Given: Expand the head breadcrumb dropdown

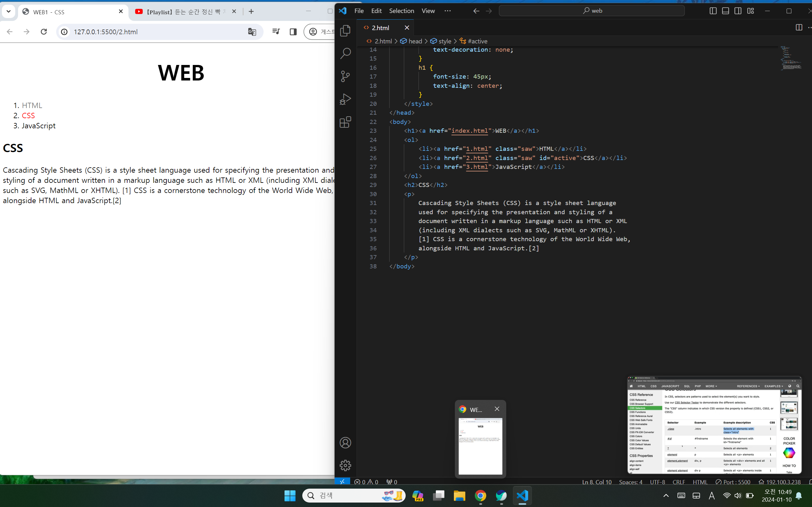Looking at the screenshot, I should pos(416,41).
